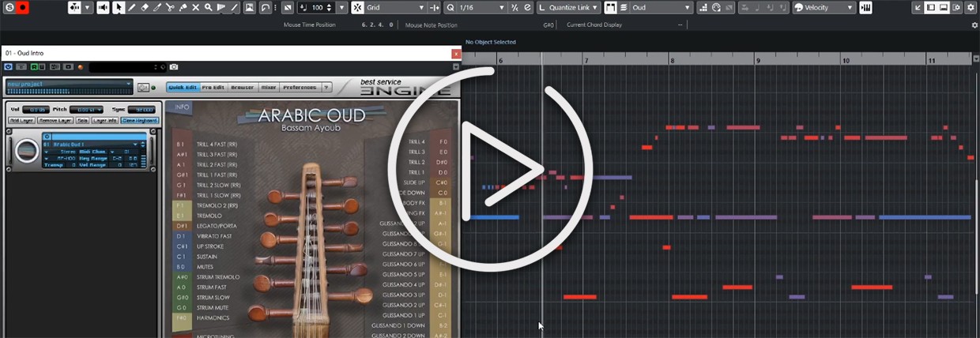Select the Object Selection arrow tool

(119, 7)
